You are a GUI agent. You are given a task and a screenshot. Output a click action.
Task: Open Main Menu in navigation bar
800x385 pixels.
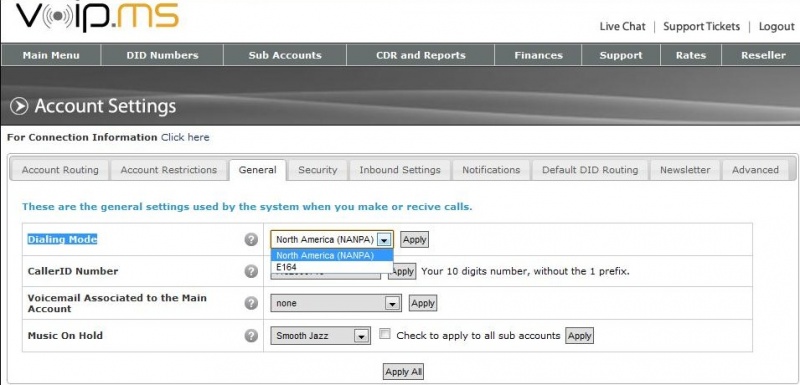tap(51, 55)
